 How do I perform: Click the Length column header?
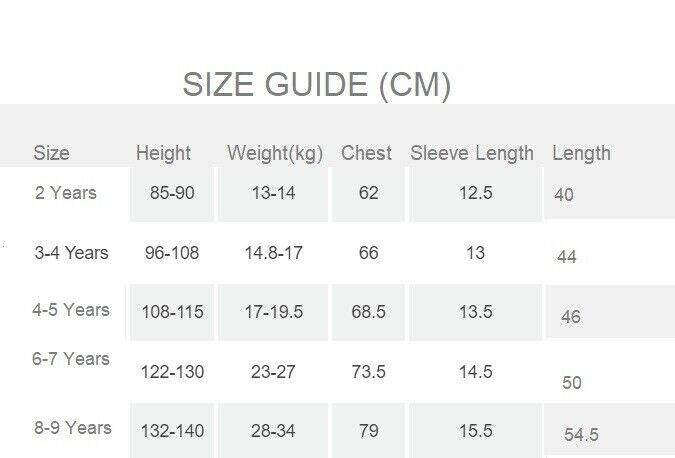pyautogui.click(x=581, y=153)
